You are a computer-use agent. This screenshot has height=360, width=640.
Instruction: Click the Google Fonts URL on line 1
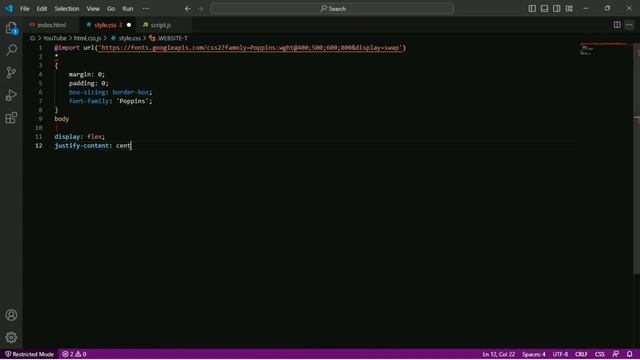point(250,48)
